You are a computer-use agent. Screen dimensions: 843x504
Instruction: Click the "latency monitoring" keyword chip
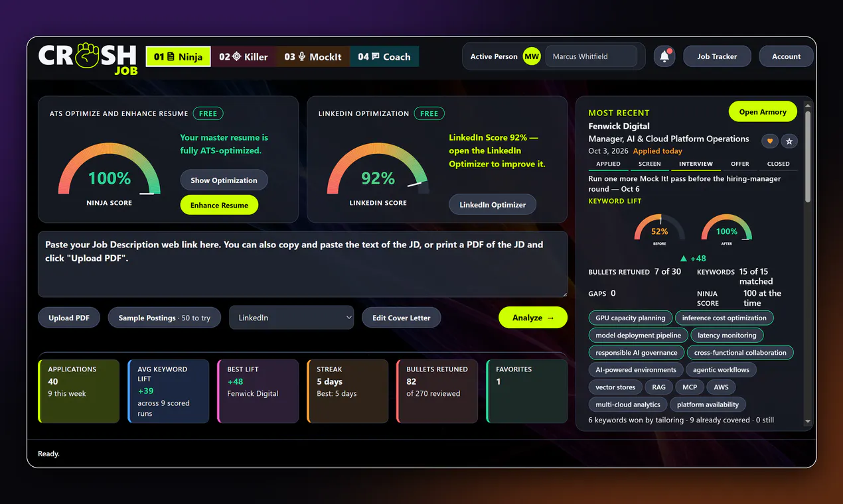727,335
